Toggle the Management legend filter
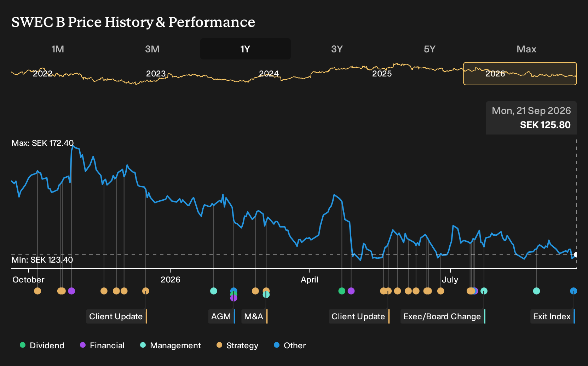588x366 pixels. click(x=171, y=345)
